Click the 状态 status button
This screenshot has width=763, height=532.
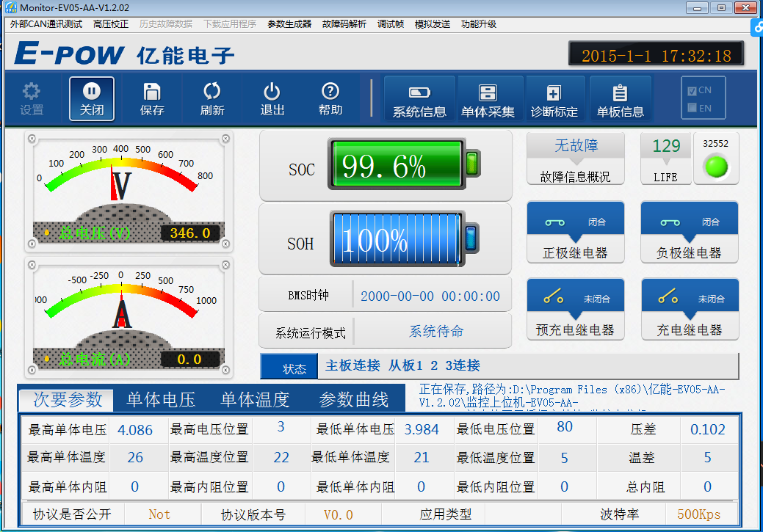point(289,367)
